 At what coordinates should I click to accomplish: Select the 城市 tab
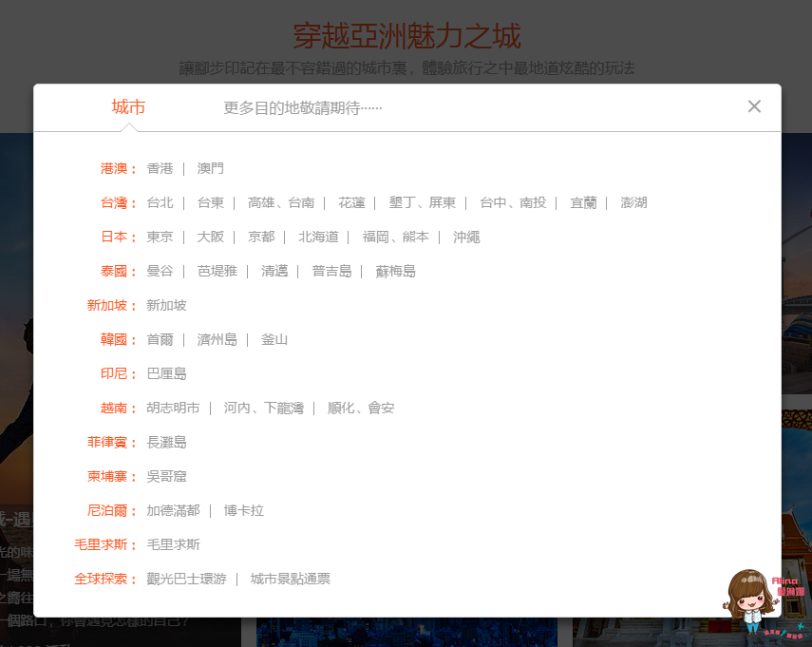point(128,107)
